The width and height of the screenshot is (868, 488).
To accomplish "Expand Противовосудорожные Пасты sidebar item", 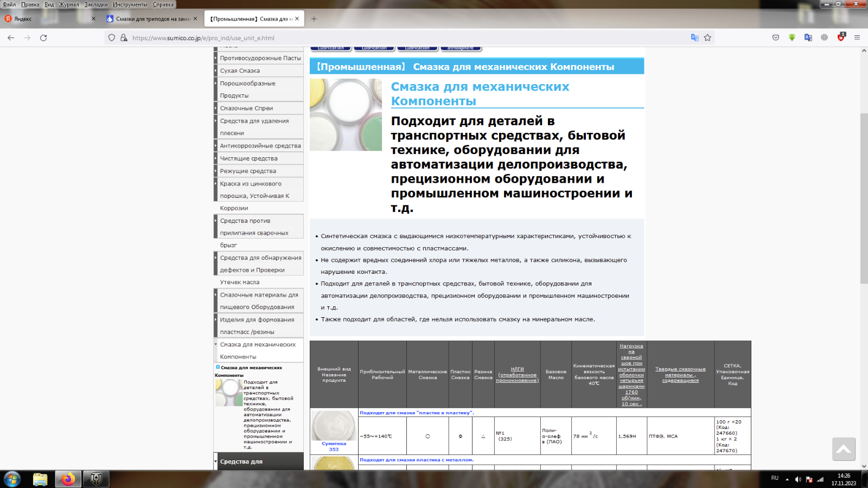I will click(x=259, y=58).
